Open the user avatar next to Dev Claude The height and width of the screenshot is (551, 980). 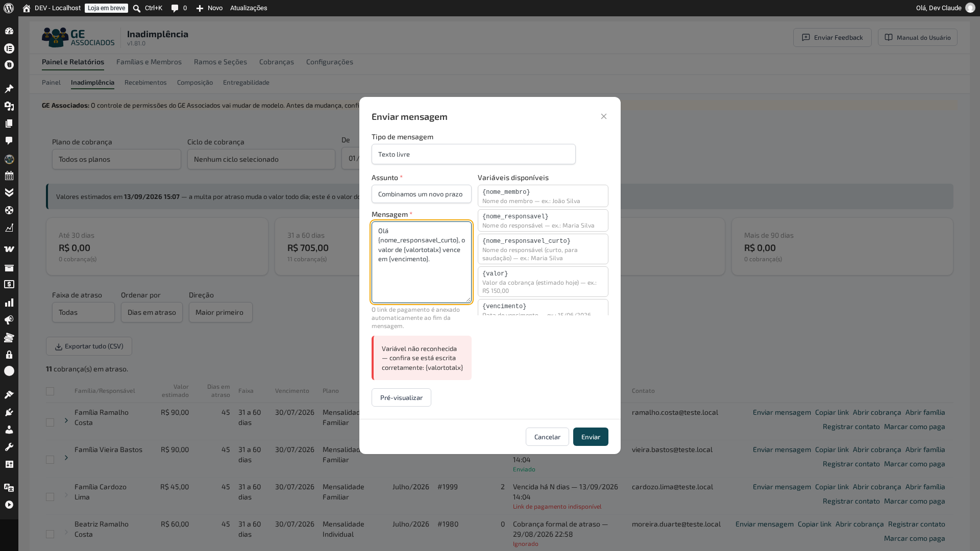pyautogui.click(x=970, y=8)
